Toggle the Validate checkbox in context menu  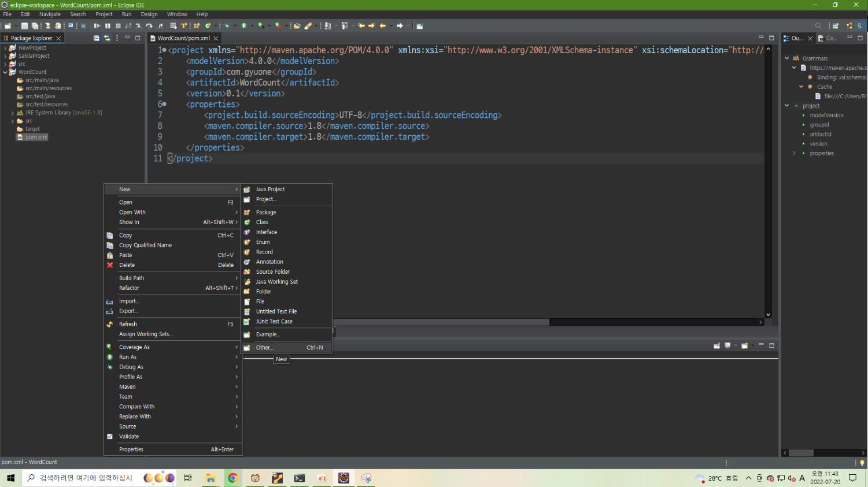(x=110, y=436)
